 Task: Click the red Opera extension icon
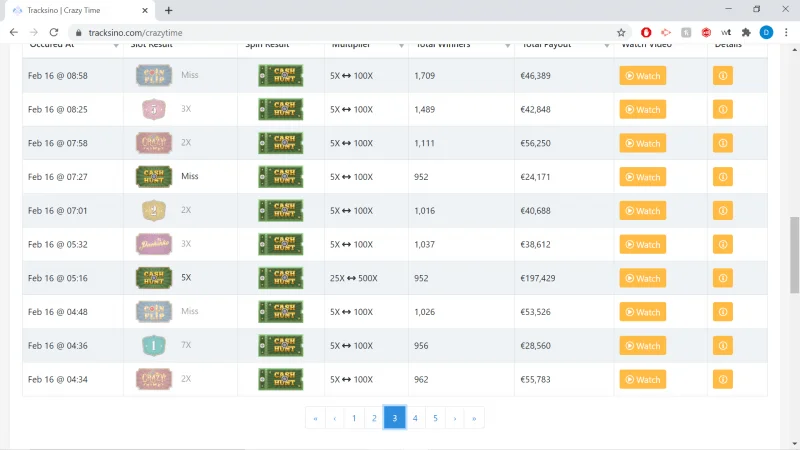[x=646, y=33]
